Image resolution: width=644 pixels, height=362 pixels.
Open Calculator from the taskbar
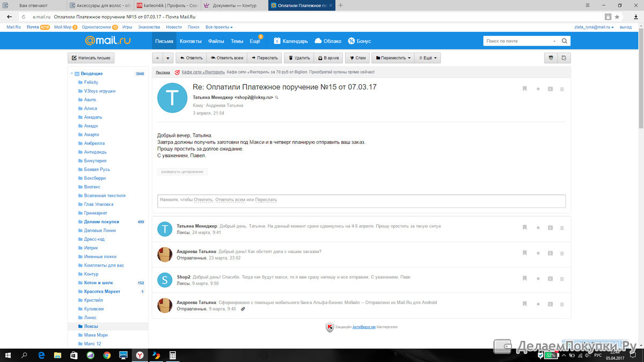[173, 355]
